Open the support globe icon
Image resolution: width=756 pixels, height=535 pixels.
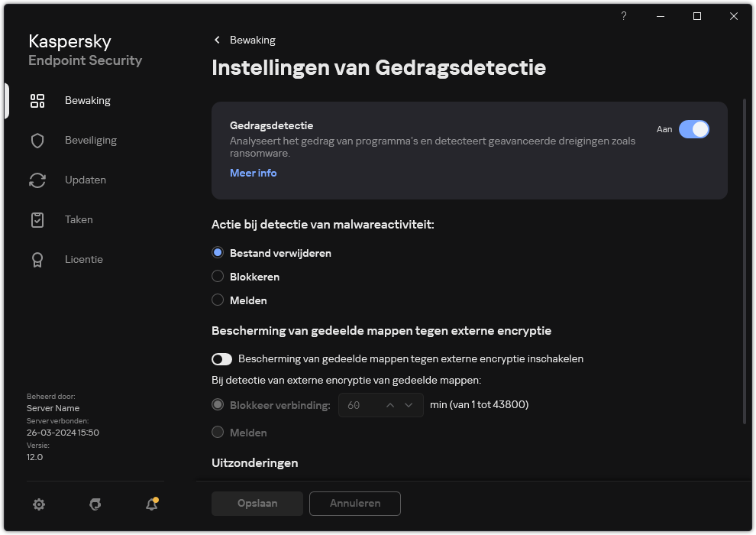point(95,504)
